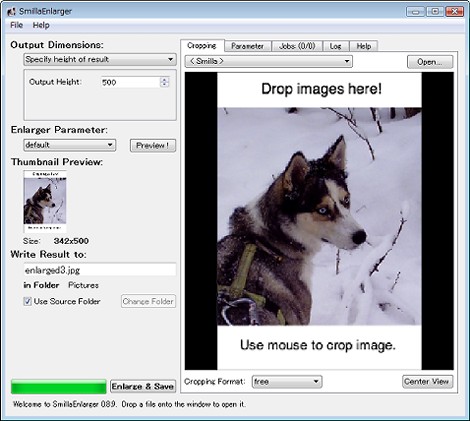Screen dimensions: 470x421
Task: Click the husky thumbnail preview
Action: point(45,201)
